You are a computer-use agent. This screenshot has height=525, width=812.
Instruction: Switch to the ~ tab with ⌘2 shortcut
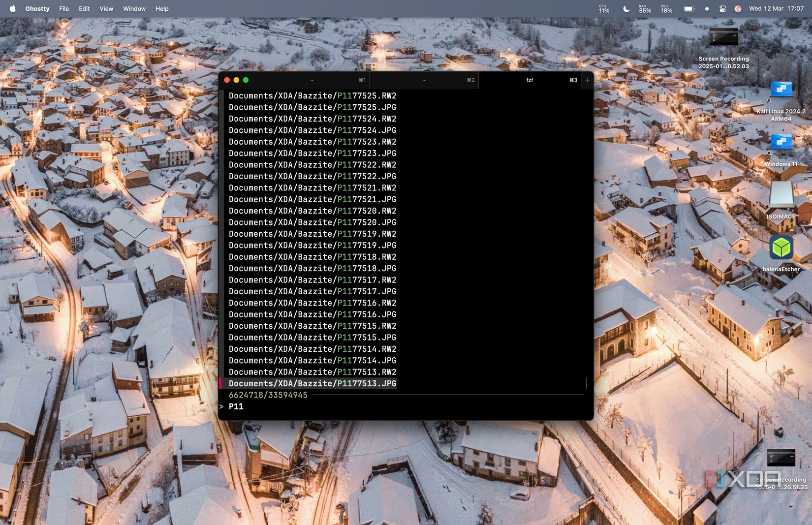pos(424,80)
